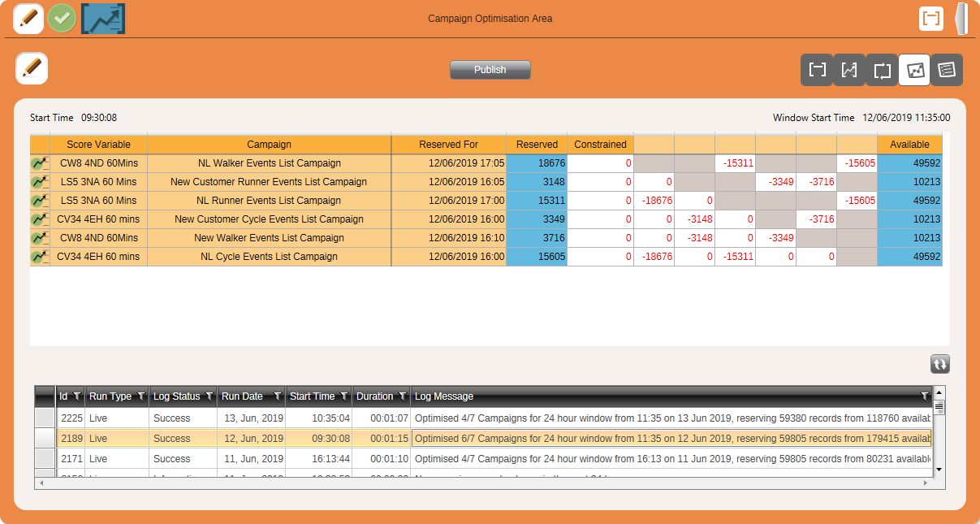Click NL Cycle Events List Campaign cell

point(270,257)
